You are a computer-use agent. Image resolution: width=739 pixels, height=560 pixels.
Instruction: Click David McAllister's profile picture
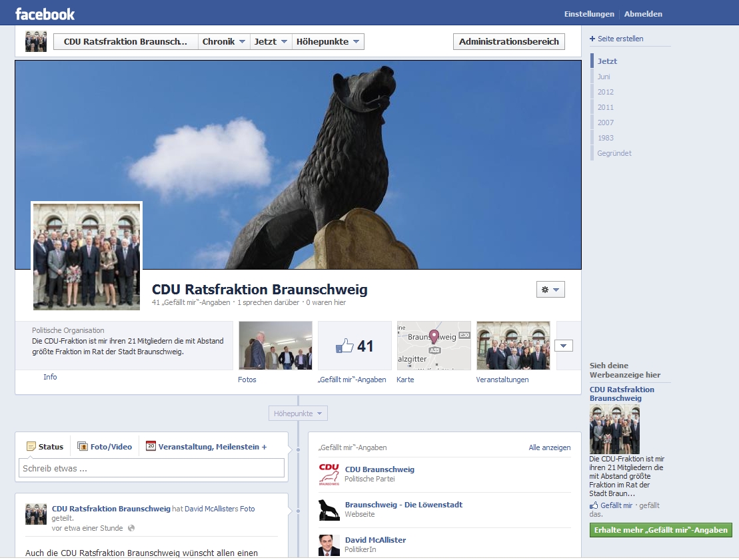[329, 545]
